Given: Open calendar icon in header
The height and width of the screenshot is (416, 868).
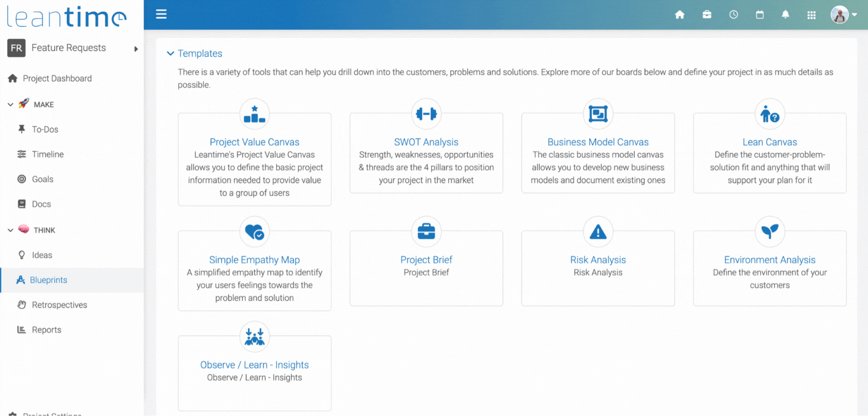Looking at the screenshot, I should tap(760, 15).
